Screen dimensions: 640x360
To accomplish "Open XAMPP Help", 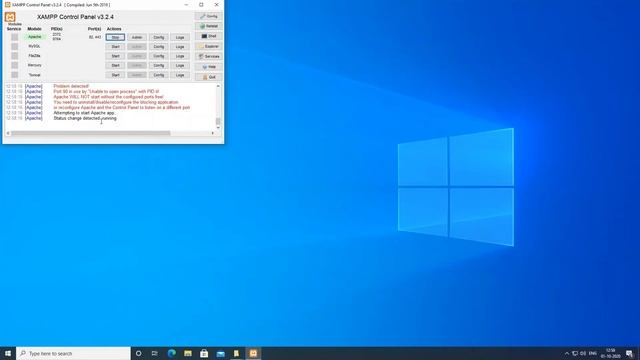I will [x=209, y=67].
